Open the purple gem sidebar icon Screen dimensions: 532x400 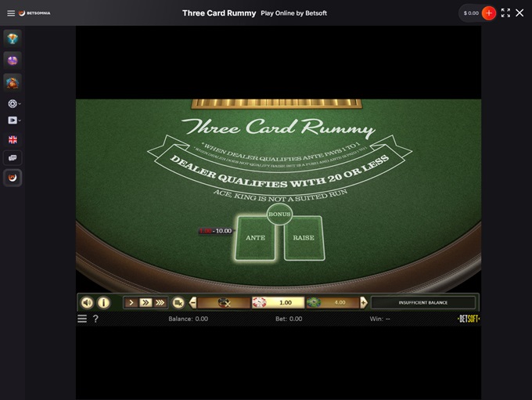point(13,60)
